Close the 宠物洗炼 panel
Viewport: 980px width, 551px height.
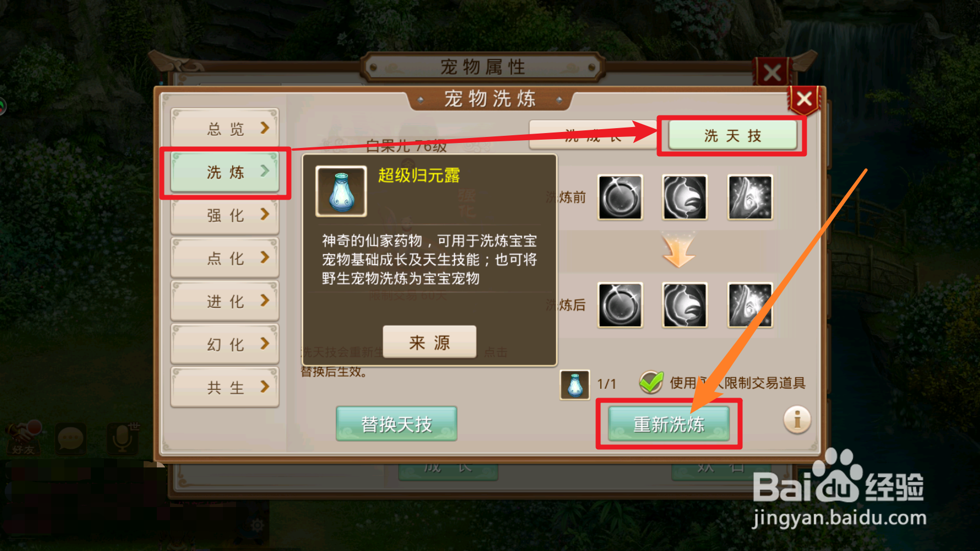804,100
